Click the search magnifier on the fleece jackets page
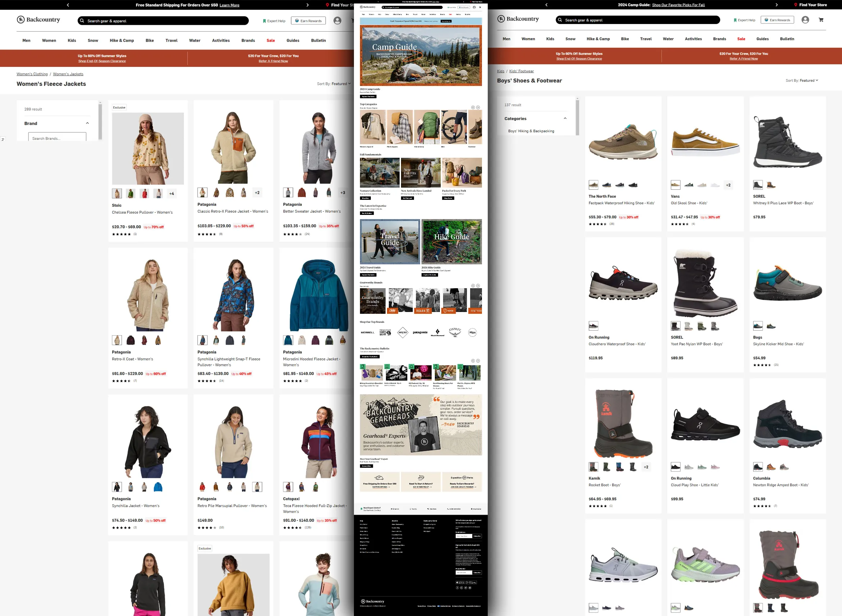842x616 pixels. [x=82, y=21]
